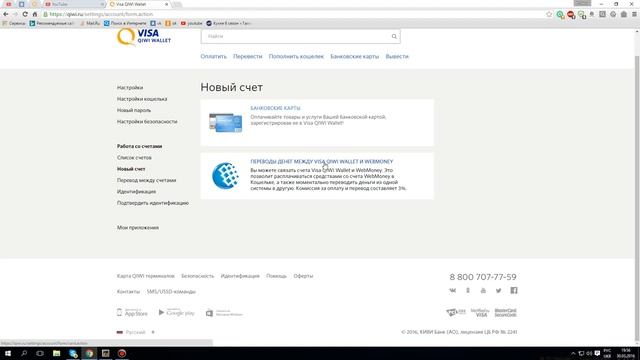Open Новый пароль in the sidebar
Screen dimensions: 640x360
[134, 111]
